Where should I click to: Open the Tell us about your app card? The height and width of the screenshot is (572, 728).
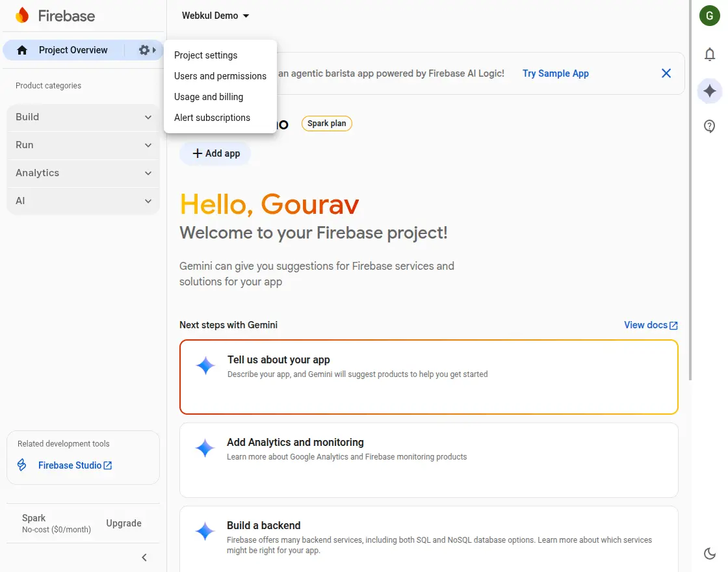pos(429,376)
